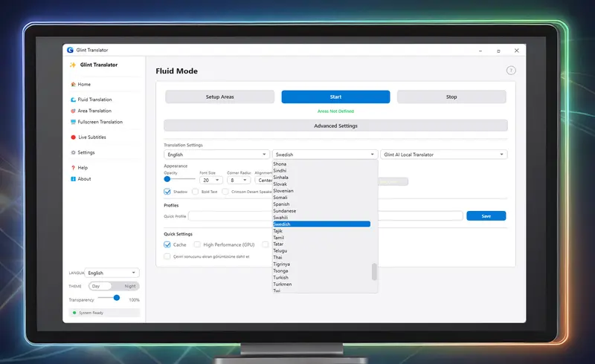Disable the Cache checkbox

(x=167, y=244)
